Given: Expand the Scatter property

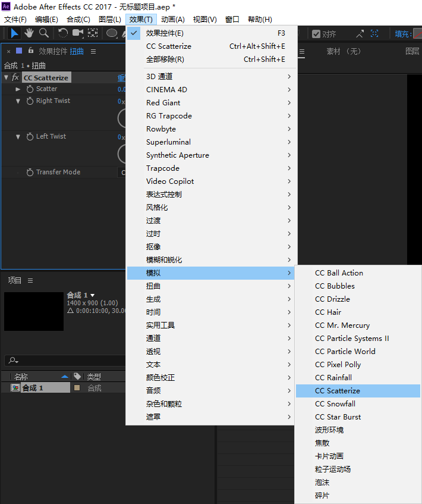Looking at the screenshot, I should point(18,89).
